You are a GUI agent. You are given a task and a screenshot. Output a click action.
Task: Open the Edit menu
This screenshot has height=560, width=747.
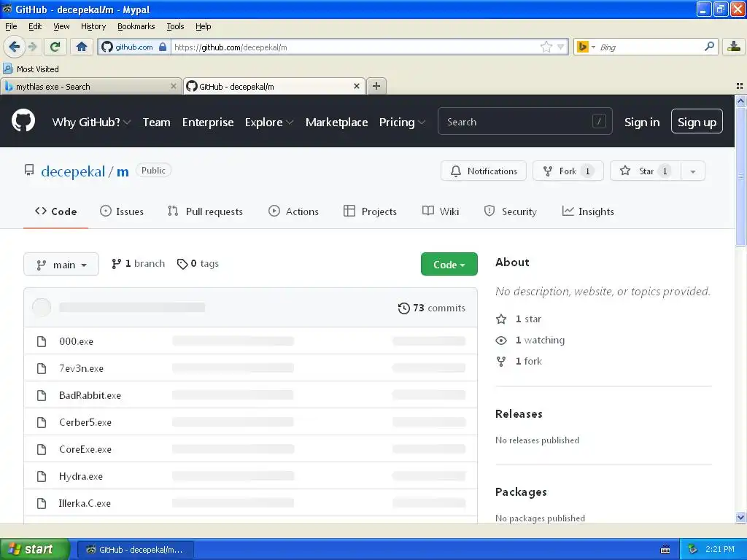(x=35, y=26)
